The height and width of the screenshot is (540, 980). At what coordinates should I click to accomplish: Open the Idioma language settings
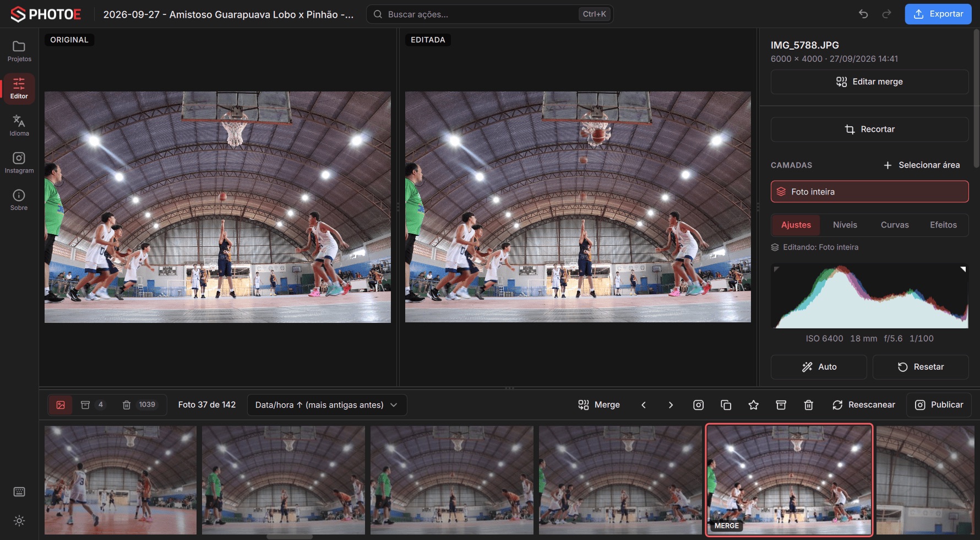tap(19, 126)
